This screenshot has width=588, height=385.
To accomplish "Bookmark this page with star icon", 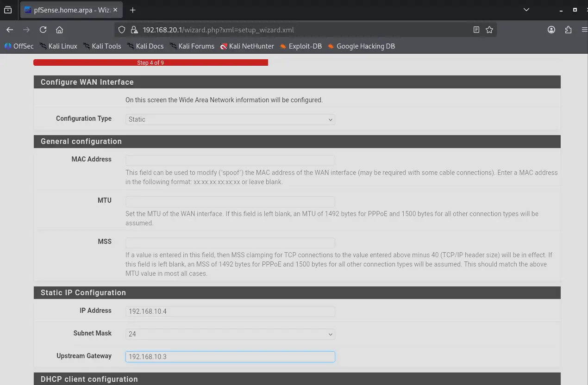I will tap(489, 30).
